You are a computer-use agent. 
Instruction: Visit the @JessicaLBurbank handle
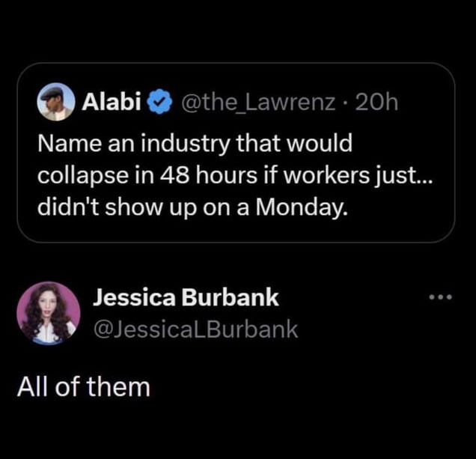click(x=196, y=329)
